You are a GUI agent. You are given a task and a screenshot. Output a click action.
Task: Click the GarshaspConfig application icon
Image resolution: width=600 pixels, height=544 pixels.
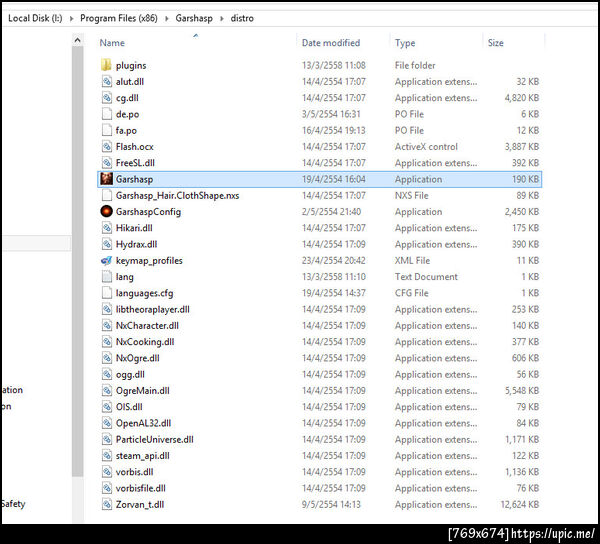click(x=106, y=212)
